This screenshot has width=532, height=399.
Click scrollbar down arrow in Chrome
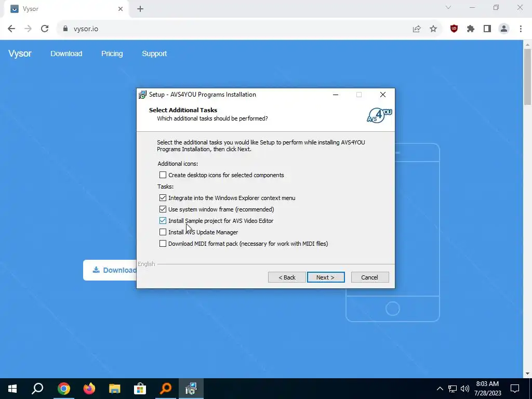tap(527, 374)
